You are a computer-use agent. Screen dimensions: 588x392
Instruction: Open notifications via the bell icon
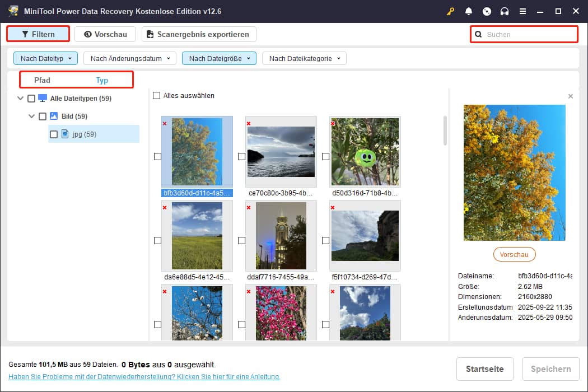(x=469, y=11)
